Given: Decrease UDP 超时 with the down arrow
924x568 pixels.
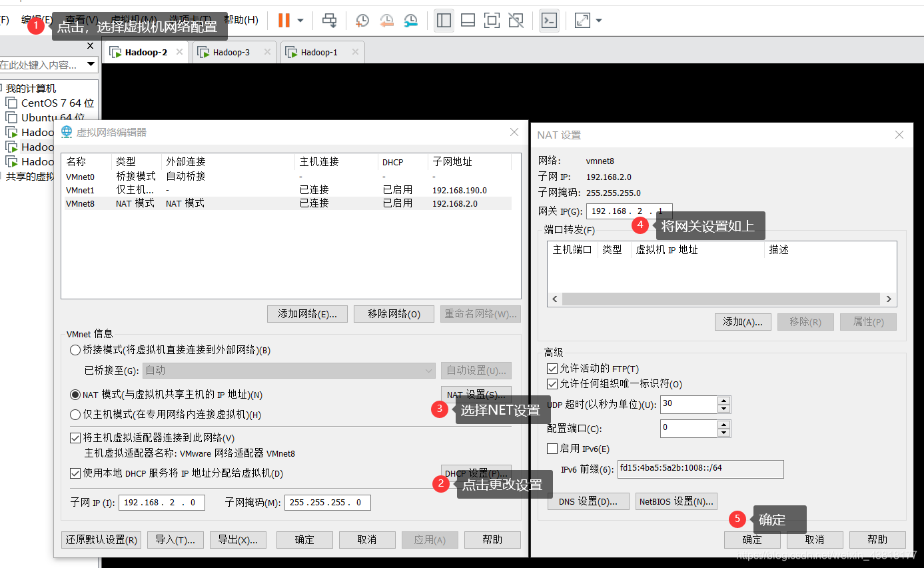Looking at the screenshot, I should [x=724, y=409].
